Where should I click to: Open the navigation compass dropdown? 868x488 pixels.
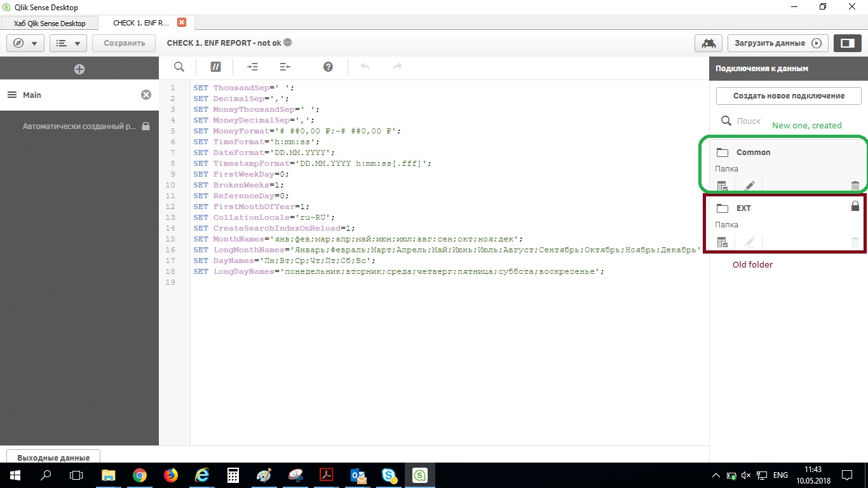tap(25, 43)
